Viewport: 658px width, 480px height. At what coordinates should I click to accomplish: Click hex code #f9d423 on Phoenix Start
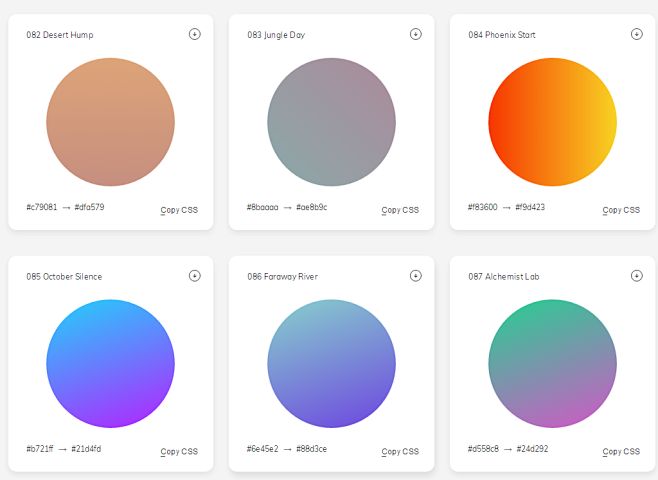click(x=530, y=208)
